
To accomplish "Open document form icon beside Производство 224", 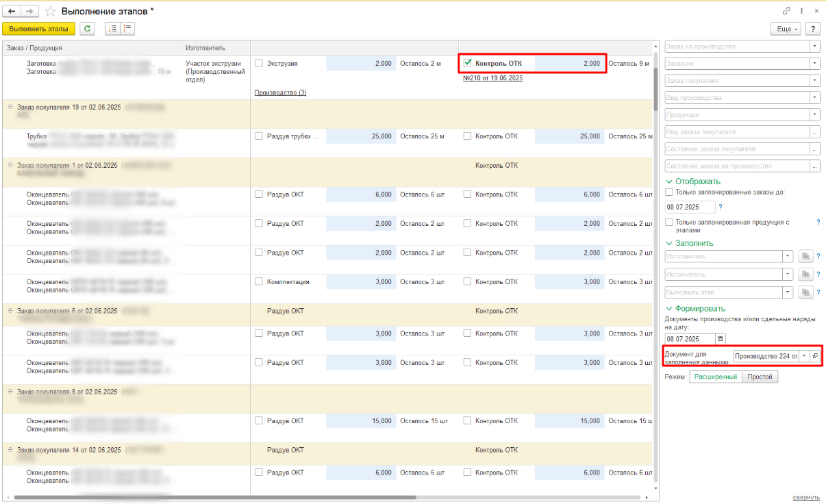I will click(x=814, y=356).
